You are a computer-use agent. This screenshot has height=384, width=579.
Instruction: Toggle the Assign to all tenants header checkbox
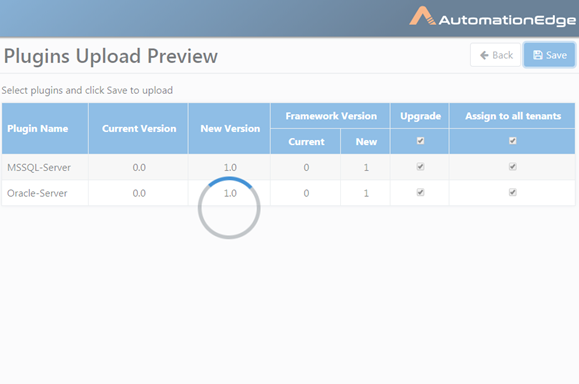pyautogui.click(x=513, y=141)
